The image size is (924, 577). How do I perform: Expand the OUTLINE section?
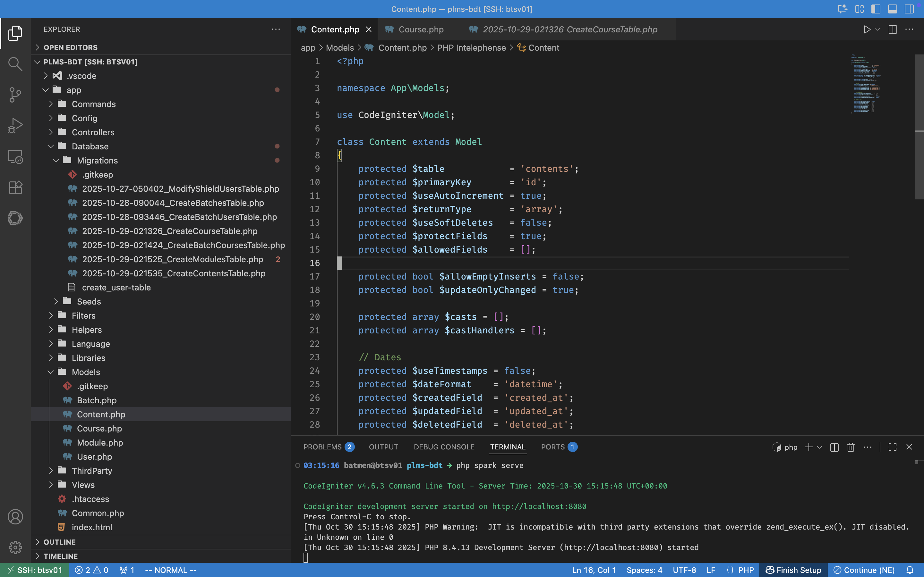[60, 542]
